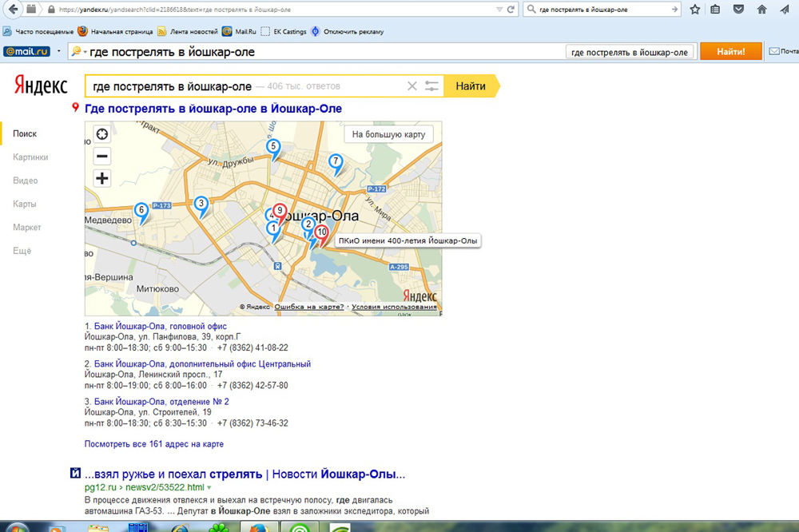The image size is (799, 532).
Task: Select map marker number 6
Action: 141,212
